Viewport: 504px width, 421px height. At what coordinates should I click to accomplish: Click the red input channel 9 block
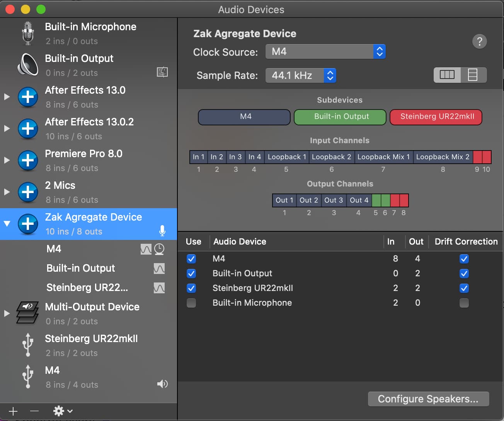[477, 157]
